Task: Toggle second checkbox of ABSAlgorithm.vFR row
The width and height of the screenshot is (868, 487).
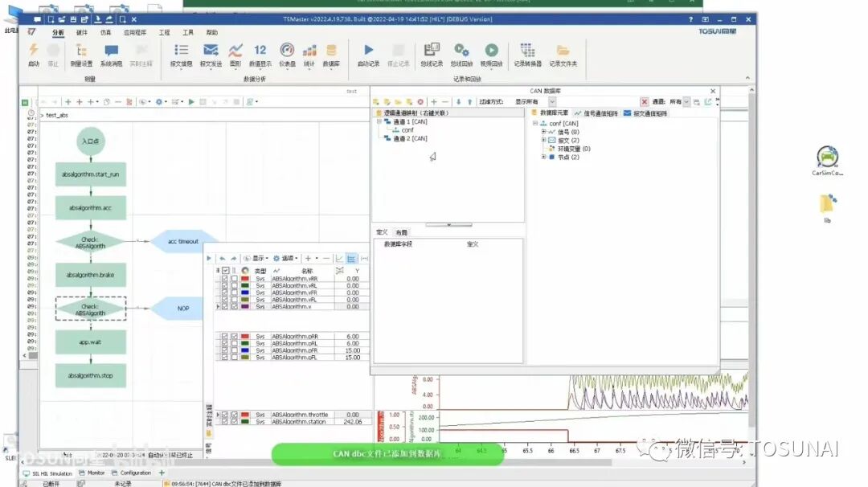Action: click(235, 293)
